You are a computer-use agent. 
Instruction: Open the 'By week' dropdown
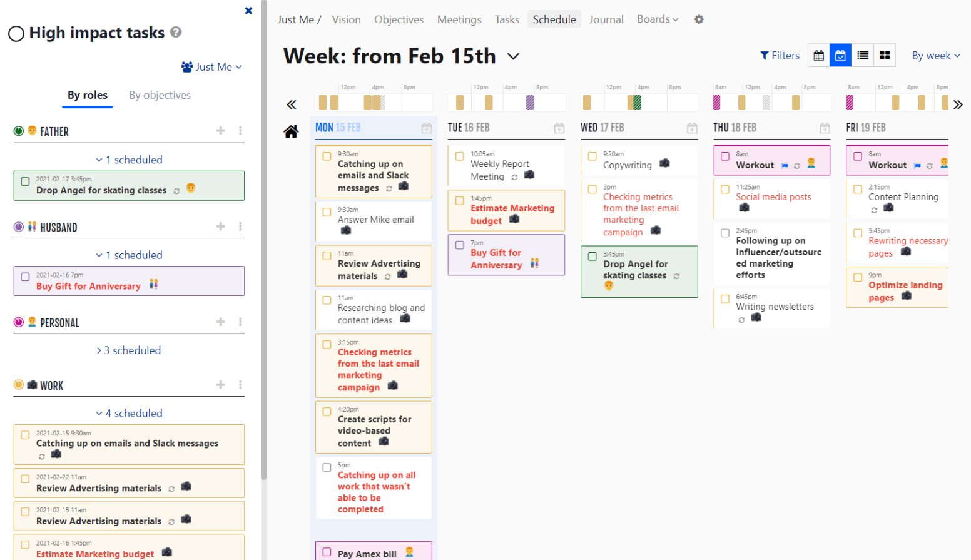935,55
